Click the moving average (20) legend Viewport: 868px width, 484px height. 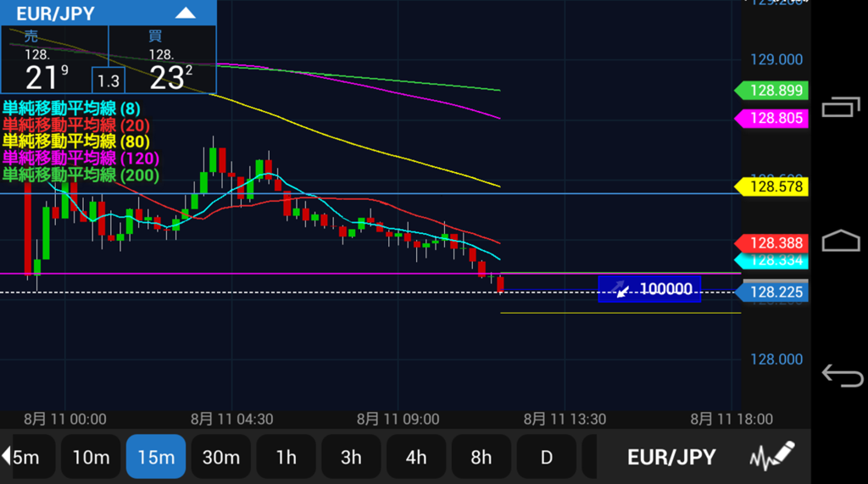pos(76,125)
